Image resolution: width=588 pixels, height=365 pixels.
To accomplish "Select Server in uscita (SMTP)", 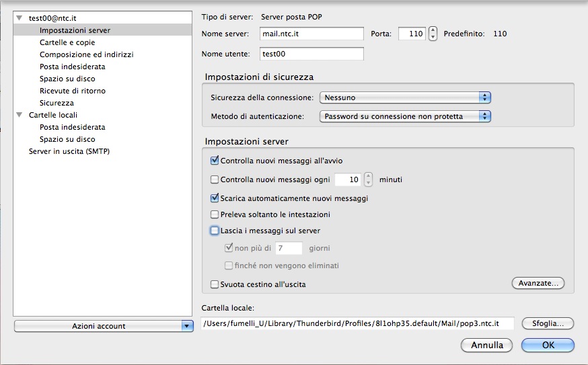I will [69, 151].
